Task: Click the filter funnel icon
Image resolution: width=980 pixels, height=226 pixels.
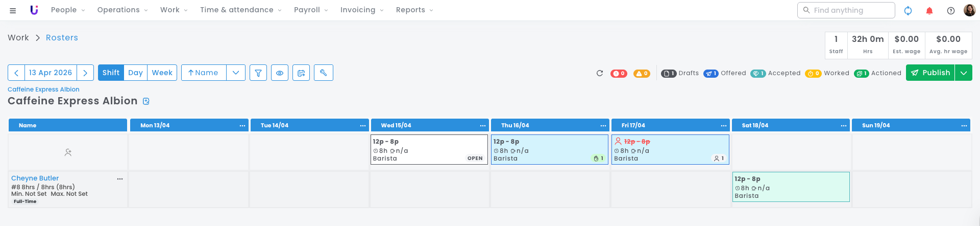Action: pyautogui.click(x=258, y=73)
